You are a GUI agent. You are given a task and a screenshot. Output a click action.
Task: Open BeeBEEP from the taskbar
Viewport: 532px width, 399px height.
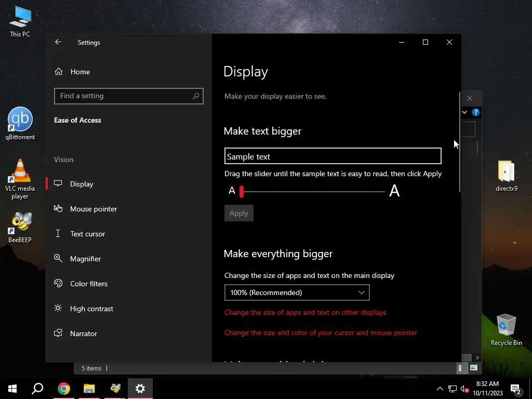(x=115, y=389)
